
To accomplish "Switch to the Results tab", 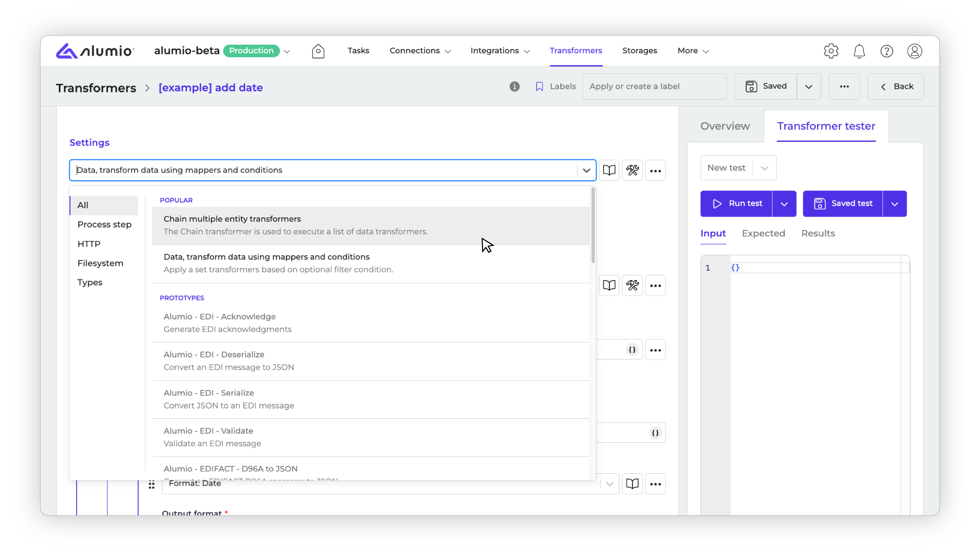I will tap(818, 233).
